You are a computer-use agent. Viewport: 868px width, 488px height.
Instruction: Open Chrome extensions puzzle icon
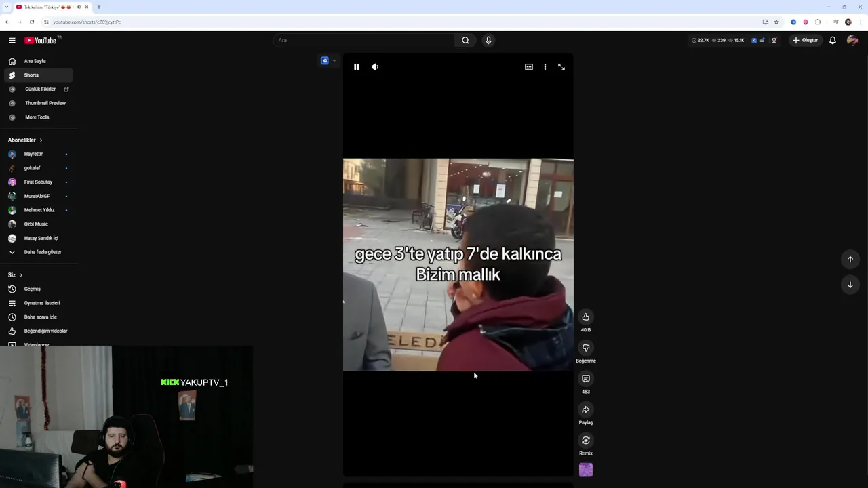coord(818,22)
